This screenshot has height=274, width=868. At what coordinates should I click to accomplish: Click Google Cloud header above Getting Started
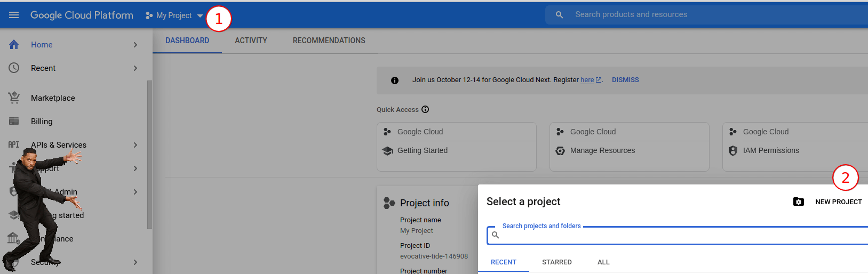tap(420, 132)
